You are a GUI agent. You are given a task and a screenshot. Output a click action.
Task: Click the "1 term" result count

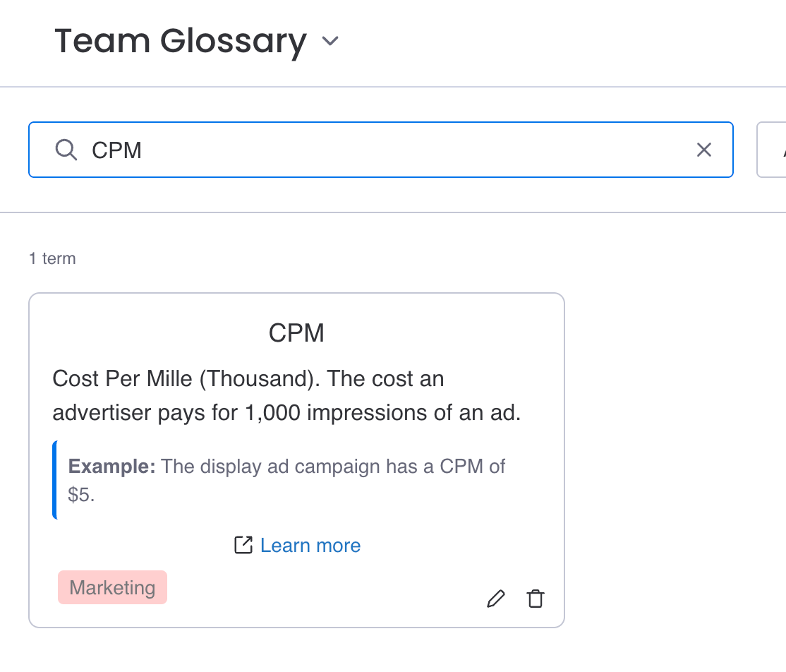tap(52, 258)
